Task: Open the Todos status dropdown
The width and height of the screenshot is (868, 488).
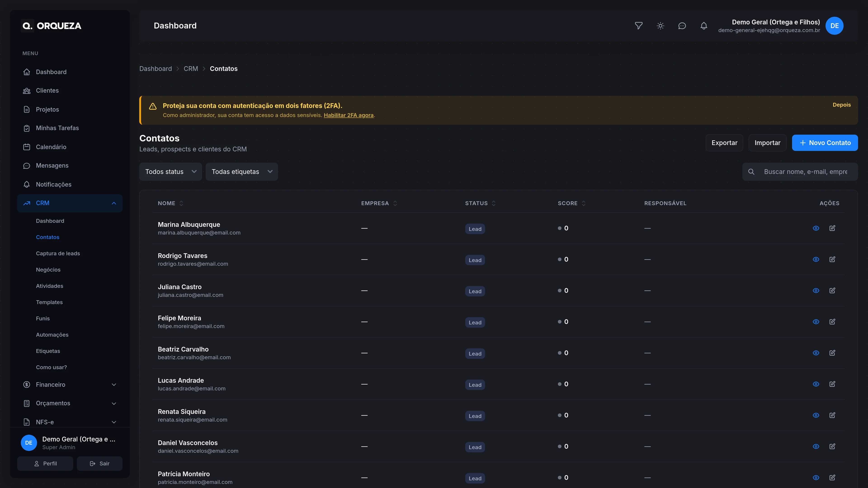Action: [x=170, y=172]
